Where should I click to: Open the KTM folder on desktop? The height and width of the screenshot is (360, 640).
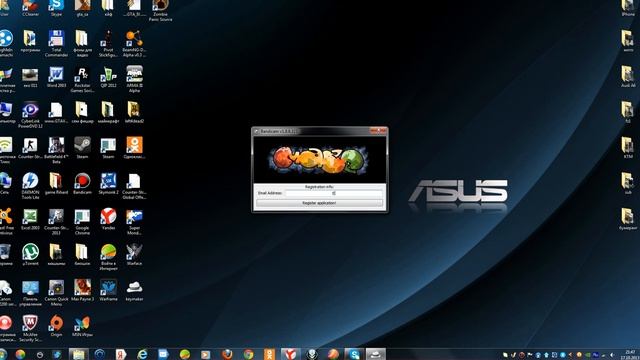628,148
